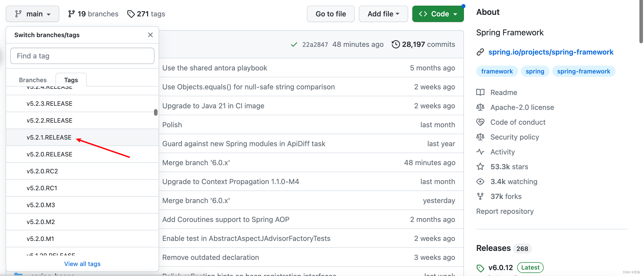Image resolution: width=644 pixels, height=276 pixels.
Task: Open commit 'Enable test in AbstractAspectJAdvisorFactoryTests'
Action: click(x=246, y=238)
